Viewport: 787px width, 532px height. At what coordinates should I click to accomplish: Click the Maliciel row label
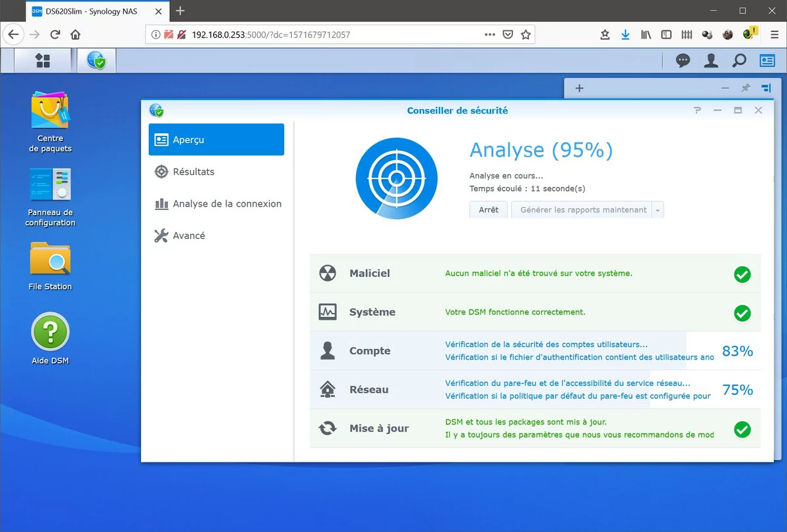(x=370, y=274)
